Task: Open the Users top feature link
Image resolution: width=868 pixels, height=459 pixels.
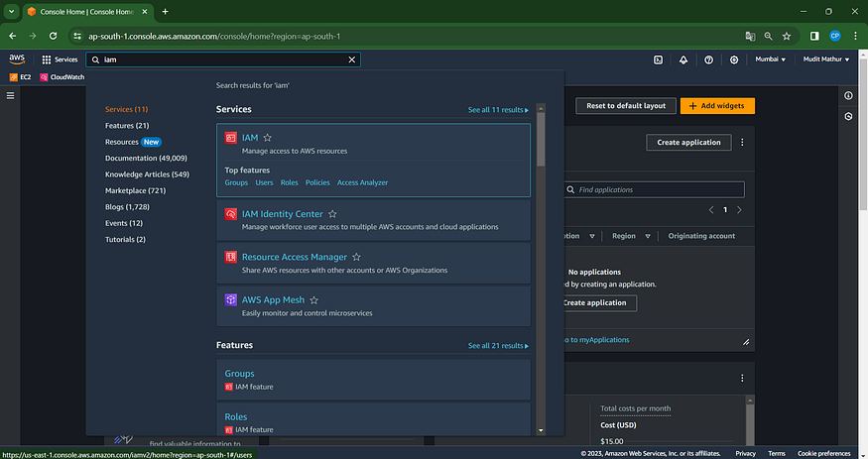Action: coord(264,182)
